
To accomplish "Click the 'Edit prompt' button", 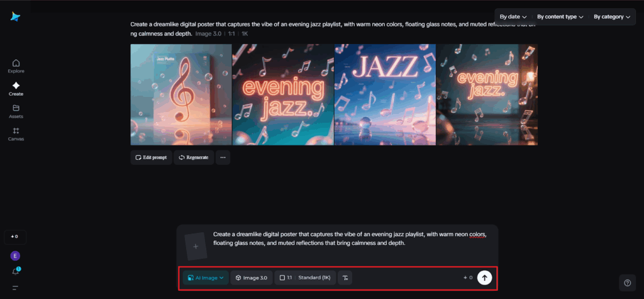I will 151,157.
